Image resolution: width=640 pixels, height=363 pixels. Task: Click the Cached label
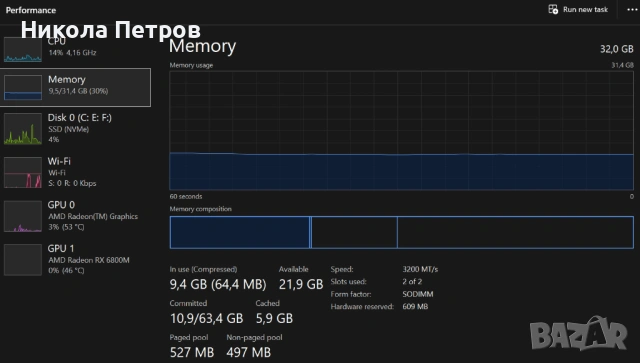coord(267,303)
